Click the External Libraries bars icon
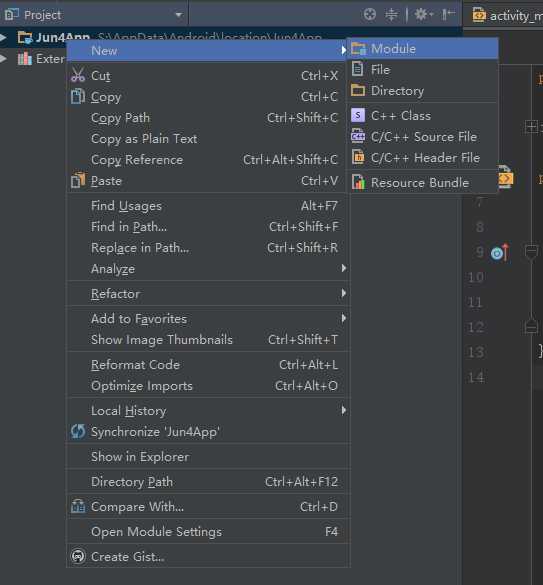Screen dimensions: 543x585 click(25, 59)
